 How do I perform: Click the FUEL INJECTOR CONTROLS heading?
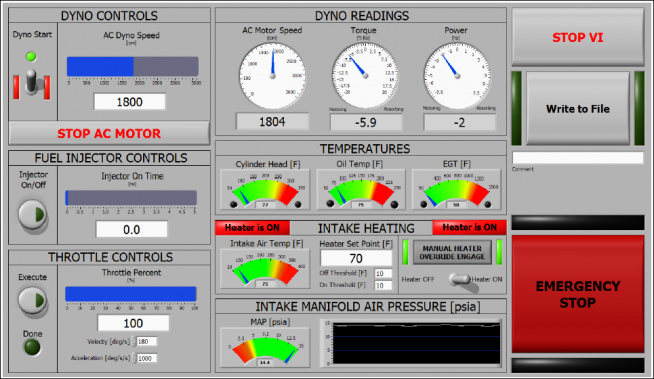111,158
